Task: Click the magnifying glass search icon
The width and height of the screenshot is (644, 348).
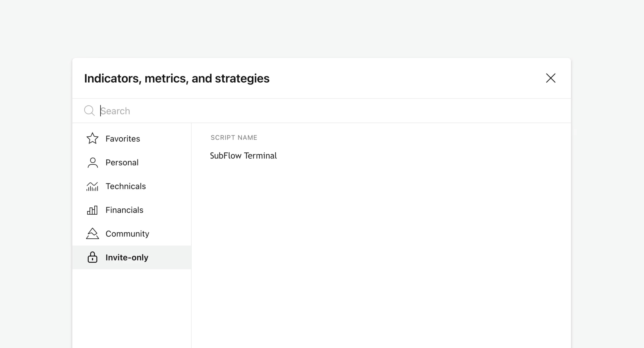Action: pyautogui.click(x=89, y=110)
